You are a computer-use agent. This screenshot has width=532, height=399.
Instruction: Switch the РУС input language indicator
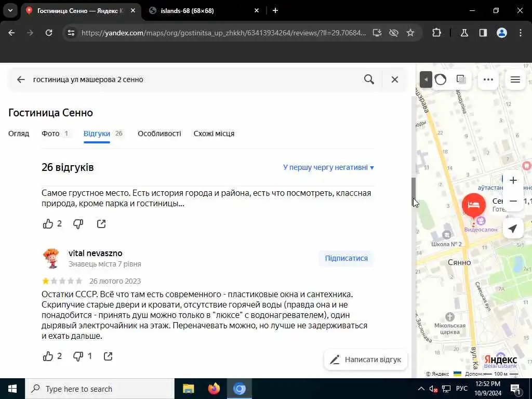coord(462,389)
